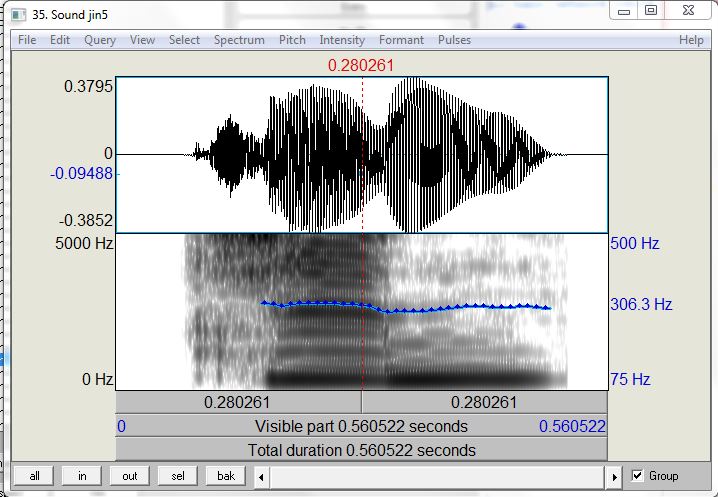
Task: Maximize the Sound jin5 window
Action: [651, 11]
